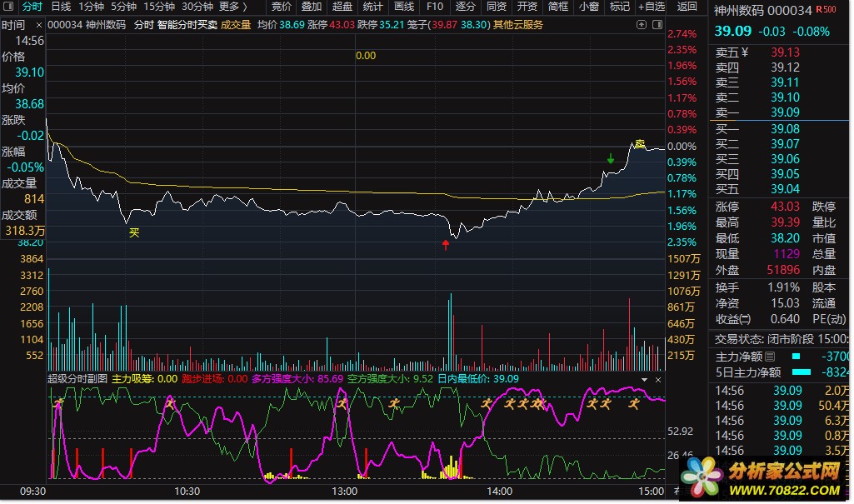Click the cyan 5日主力净额 bar

[x=801, y=373]
